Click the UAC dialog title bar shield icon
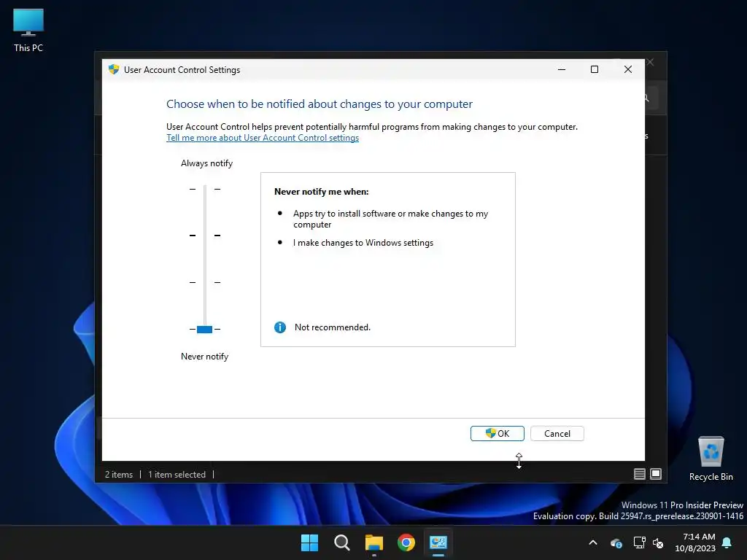The height and width of the screenshot is (560, 747). tap(113, 69)
